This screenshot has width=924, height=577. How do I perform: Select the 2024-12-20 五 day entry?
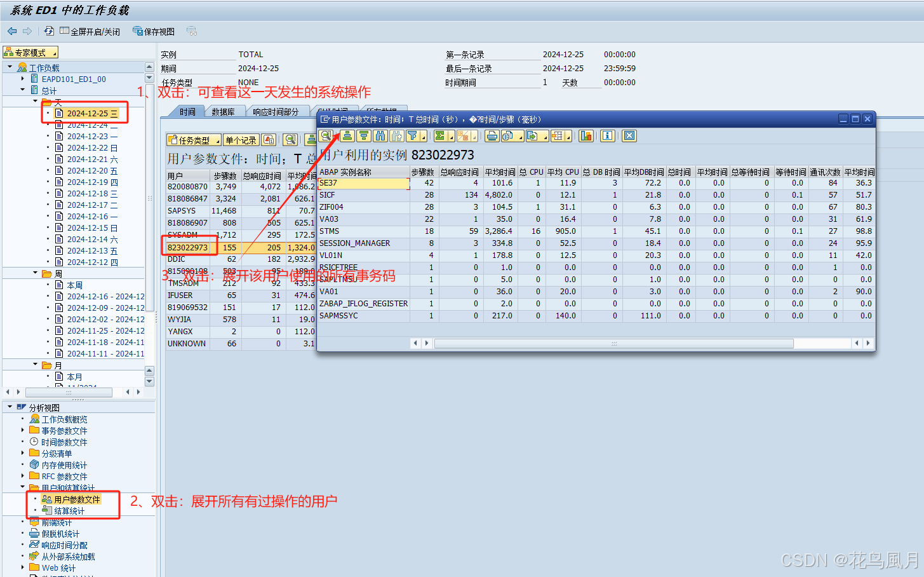point(92,170)
